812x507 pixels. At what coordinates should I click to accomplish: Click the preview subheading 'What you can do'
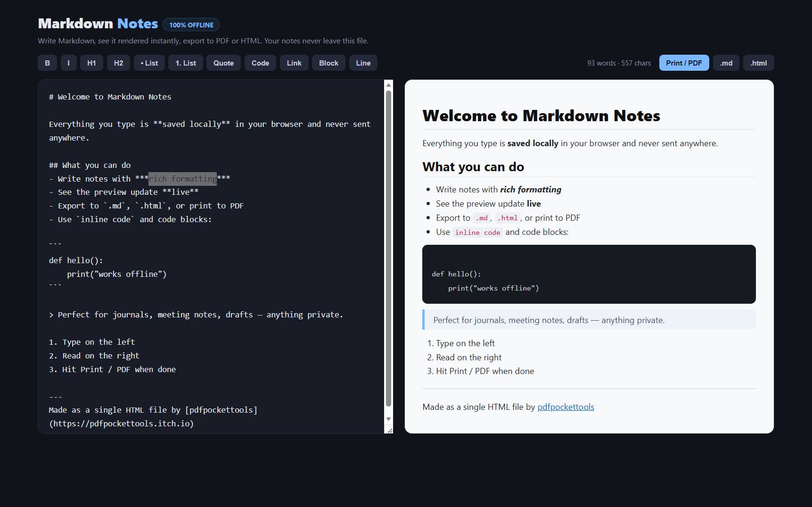[473, 167]
